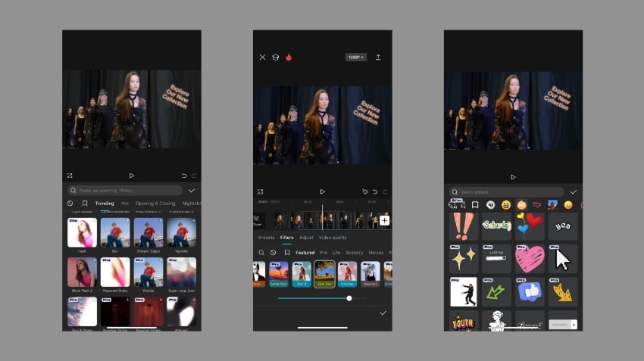This screenshot has width=644, height=361.
Task: Tap the export upload icon
Action: coord(378,57)
